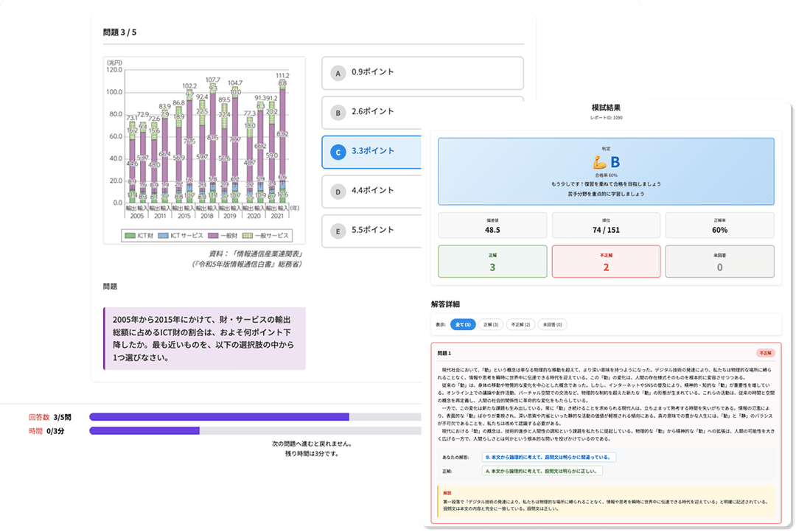Viewport: 796px width, 532px height.
Task: Click the 不正解 badge on 問題1
Action: [767, 353]
